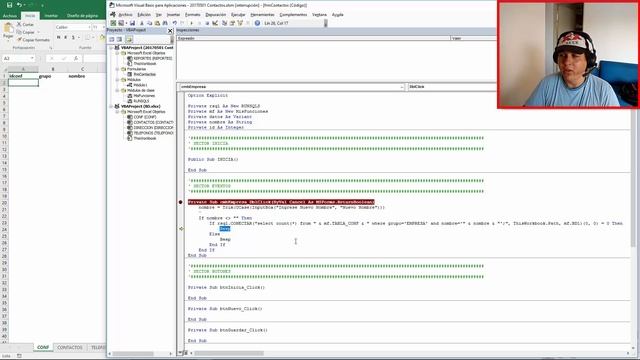Click Cortar in the Excel ribbon
640x360 pixels.
pyautogui.click(x=25, y=24)
